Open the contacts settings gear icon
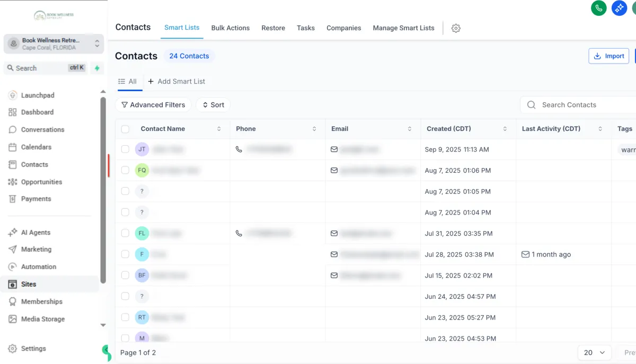This screenshot has height=364, width=636. click(x=456, y=28)
